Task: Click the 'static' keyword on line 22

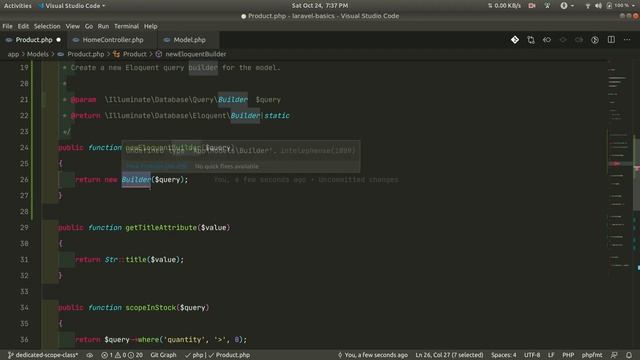Action: pyautogui.click(x=277, y=116)
